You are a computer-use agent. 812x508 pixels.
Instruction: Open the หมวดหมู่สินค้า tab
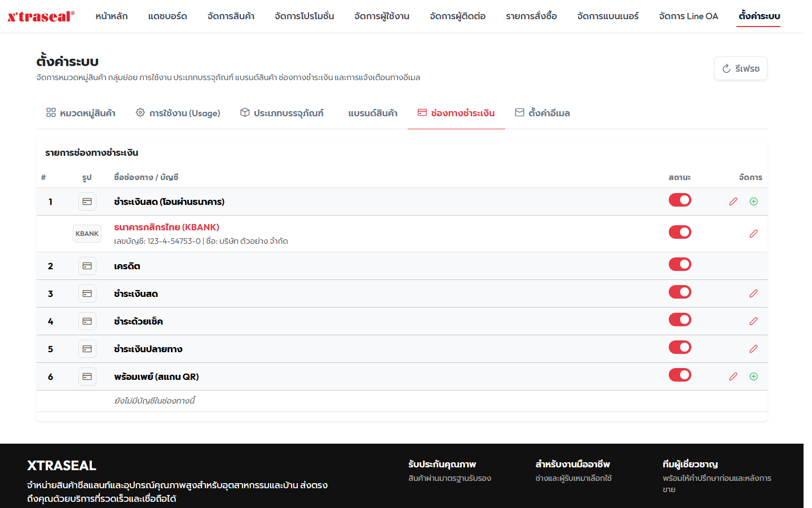point(81,113)
